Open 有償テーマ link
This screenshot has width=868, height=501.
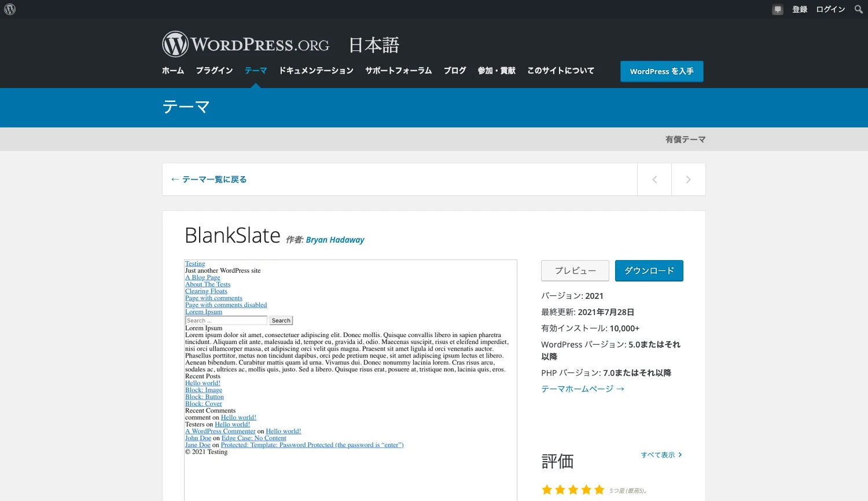[x=685, y=140]
